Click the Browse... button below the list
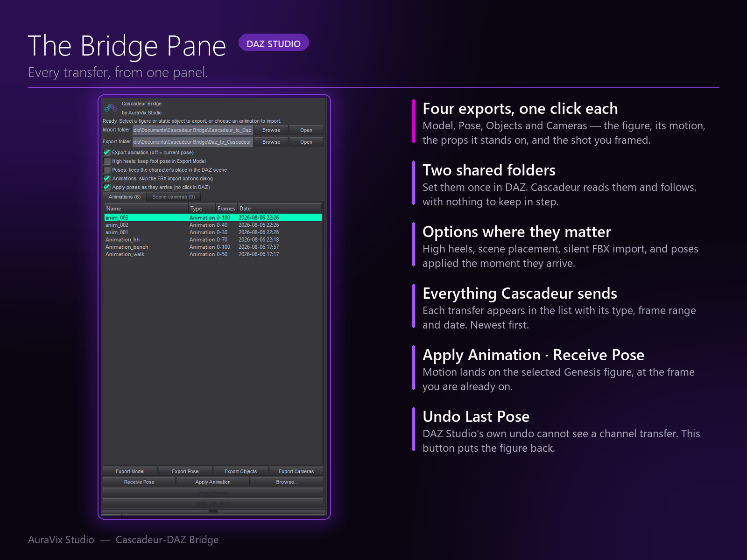Viewport: 747px width, 560px height. coord(287,482)
